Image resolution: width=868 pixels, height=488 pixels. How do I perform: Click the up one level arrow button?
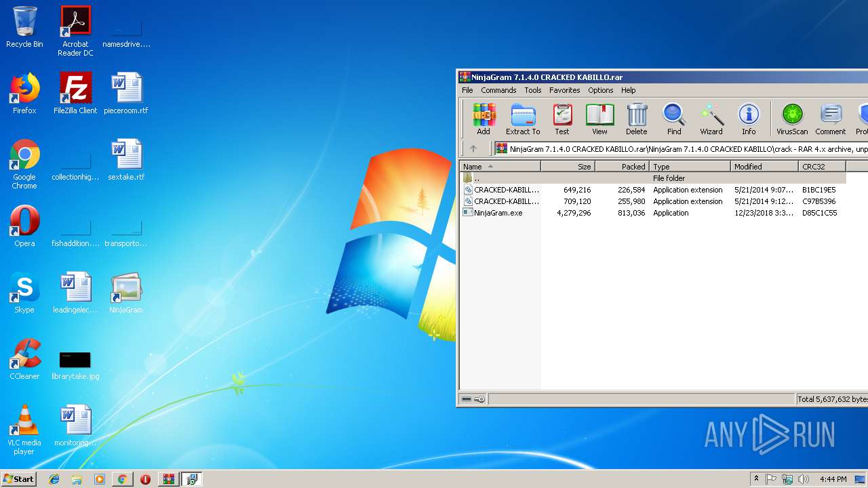(x=473, y=148)
